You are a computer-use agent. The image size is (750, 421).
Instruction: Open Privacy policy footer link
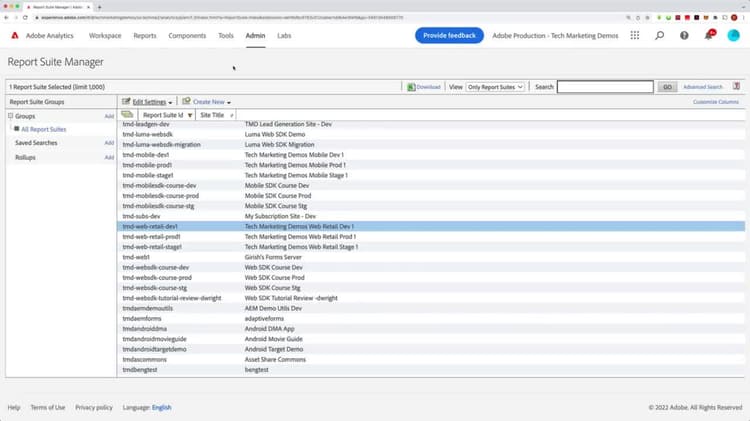94,408
